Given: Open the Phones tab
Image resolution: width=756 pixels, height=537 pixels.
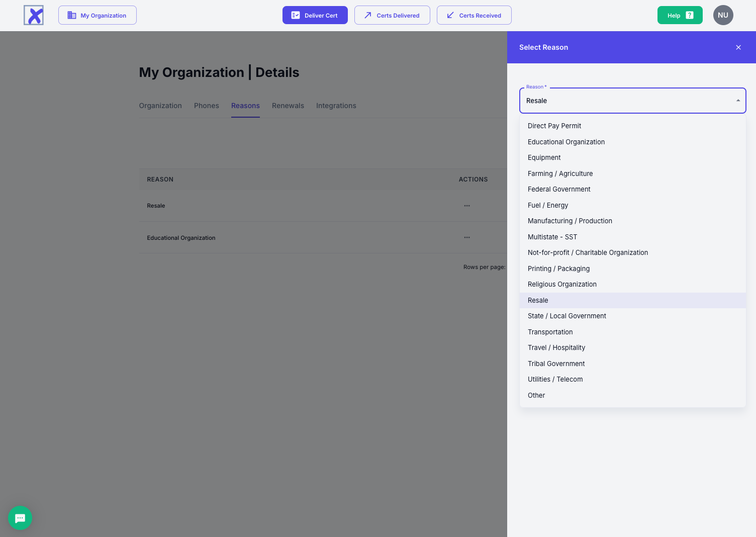Looking at the screenshot, I should point(207,106).
